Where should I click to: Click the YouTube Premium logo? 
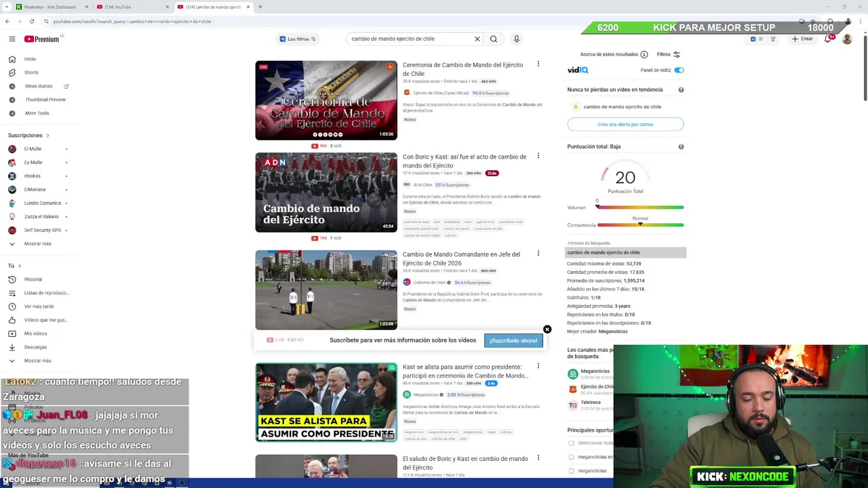click(x=42, y=39)
